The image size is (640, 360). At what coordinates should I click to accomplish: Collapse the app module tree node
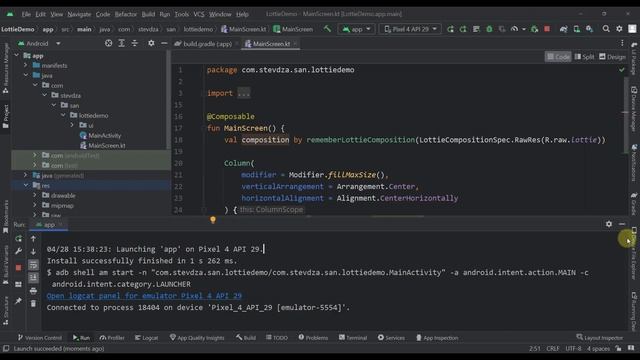pos(17,55)
